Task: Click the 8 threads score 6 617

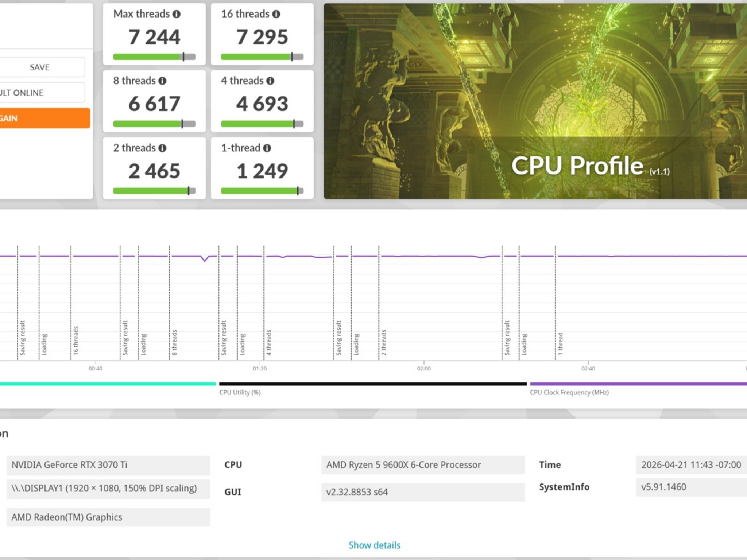Action: tap(154, 104)
